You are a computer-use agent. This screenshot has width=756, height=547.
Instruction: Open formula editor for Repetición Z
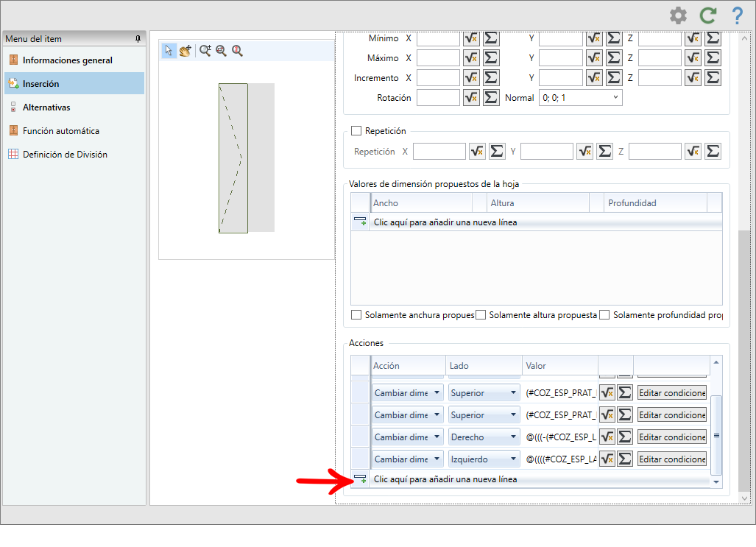tap(693, 152)
